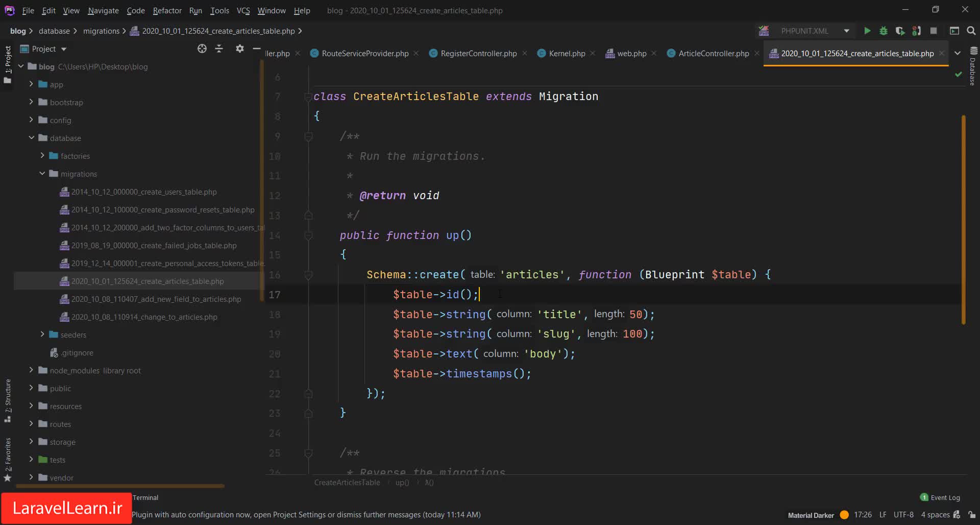The height and width of the screenshot is (525, 980).
Task: Toggle file read-only lock icon
Action: coord(972,515)
